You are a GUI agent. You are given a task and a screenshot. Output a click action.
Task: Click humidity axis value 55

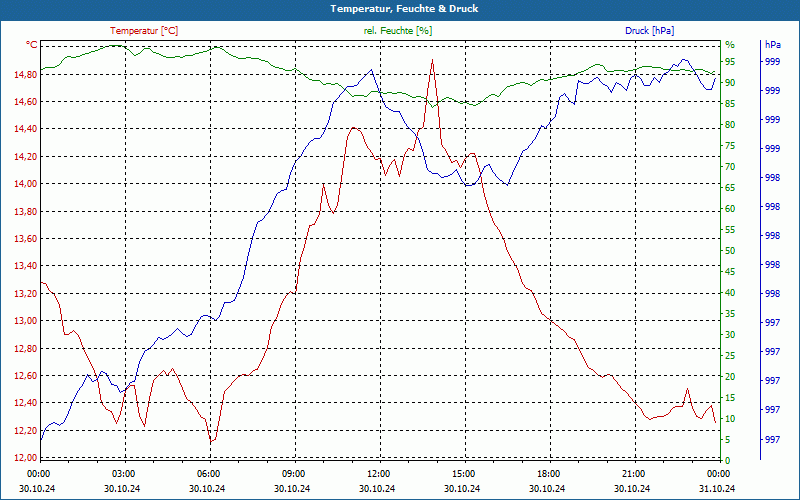[730, 230]
